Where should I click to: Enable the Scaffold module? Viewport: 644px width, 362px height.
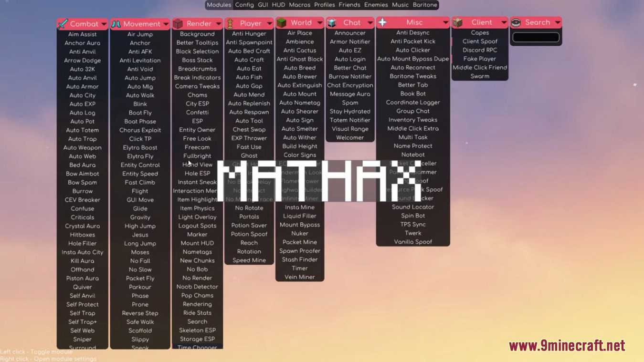tap(140, 331)
